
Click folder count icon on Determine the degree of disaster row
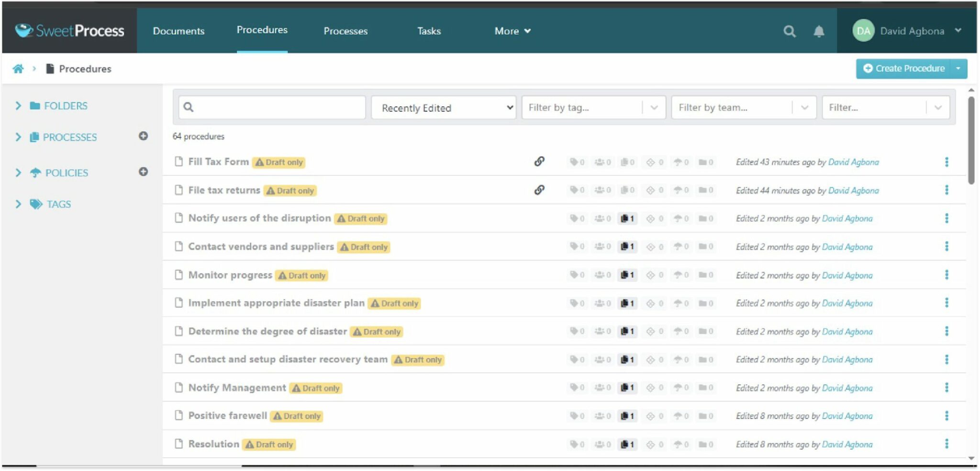pos(706,331)
